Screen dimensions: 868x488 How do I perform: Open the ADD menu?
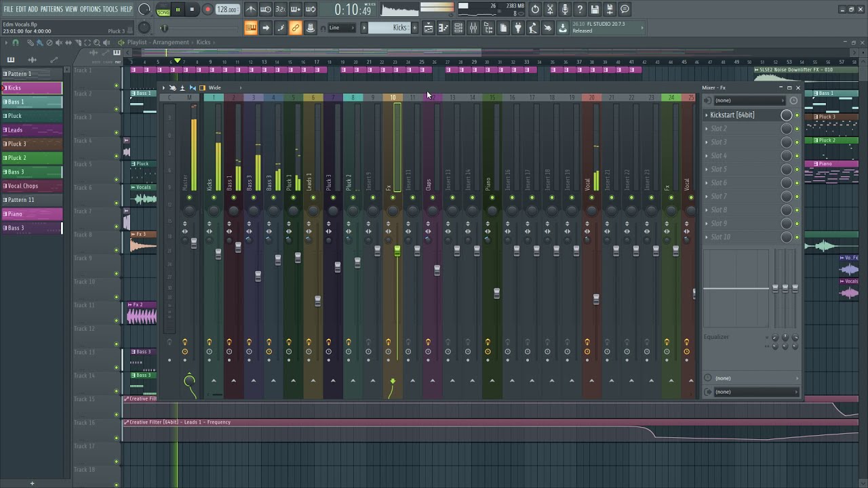(33, 9)
